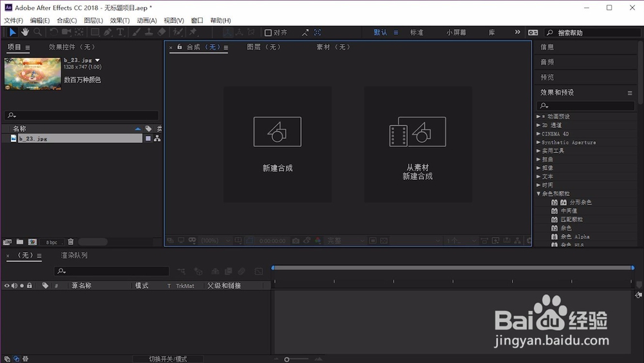Select the Brush tool
Viewport: 644px width, 363px height.
pyautogui.click(x=137, y=32)
